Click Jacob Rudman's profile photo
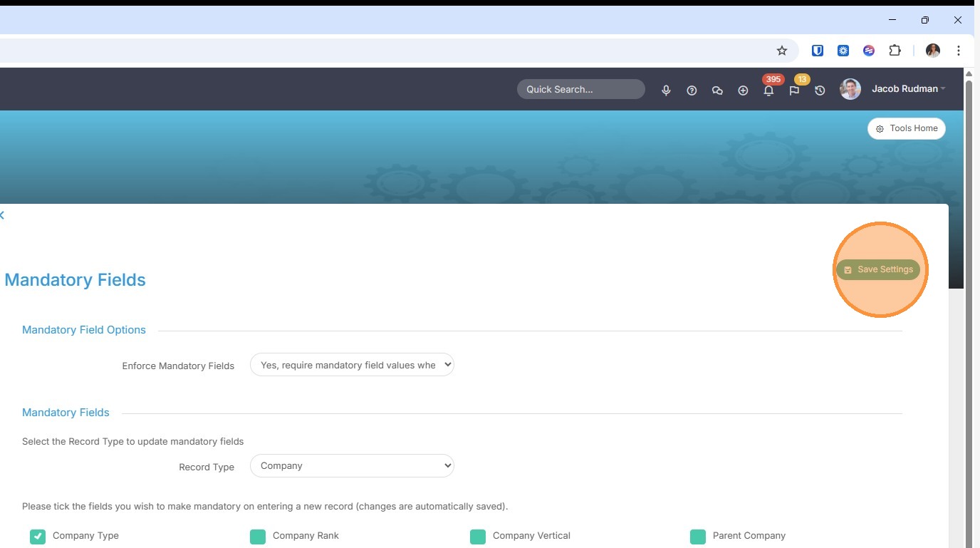This screenshot has width=980, height=548. pos(850,89)
